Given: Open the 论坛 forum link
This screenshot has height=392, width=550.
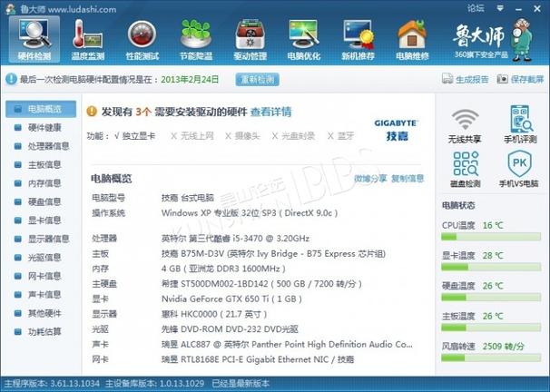Looking at the screenshot, I should (476, 8).
